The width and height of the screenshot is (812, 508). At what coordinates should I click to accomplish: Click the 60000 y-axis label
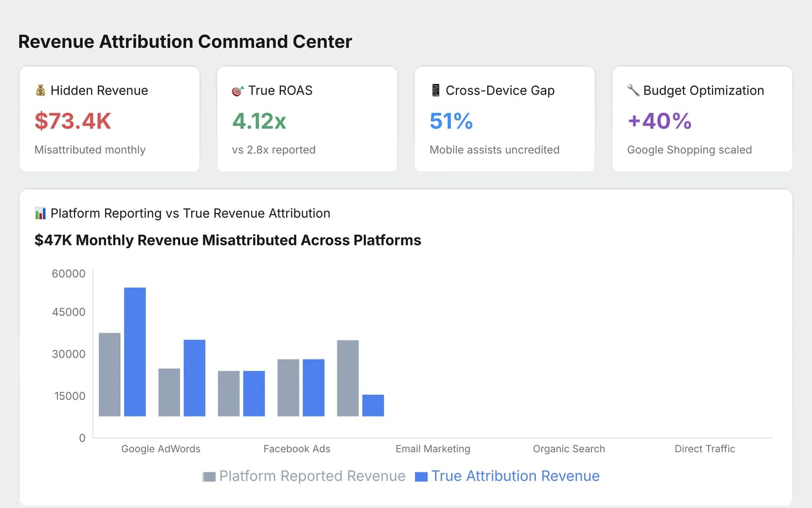[x=69, y=274]
